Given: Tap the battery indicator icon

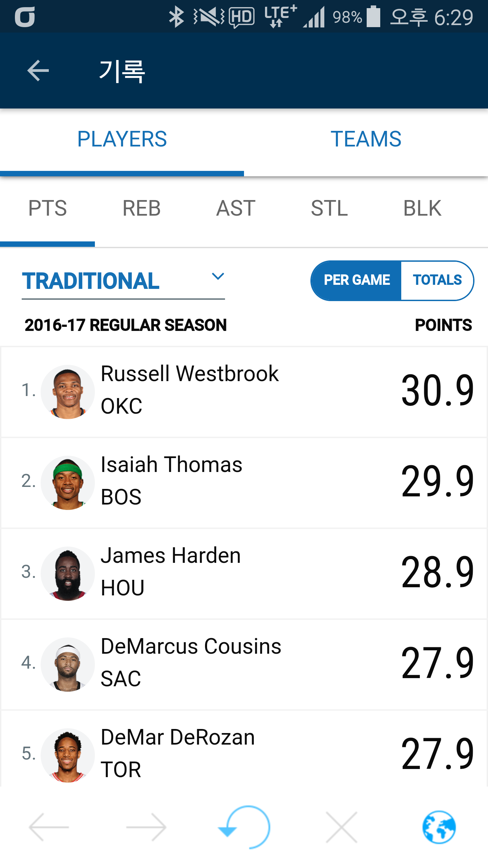Looking at the screenshot, I should coord(373,17).
